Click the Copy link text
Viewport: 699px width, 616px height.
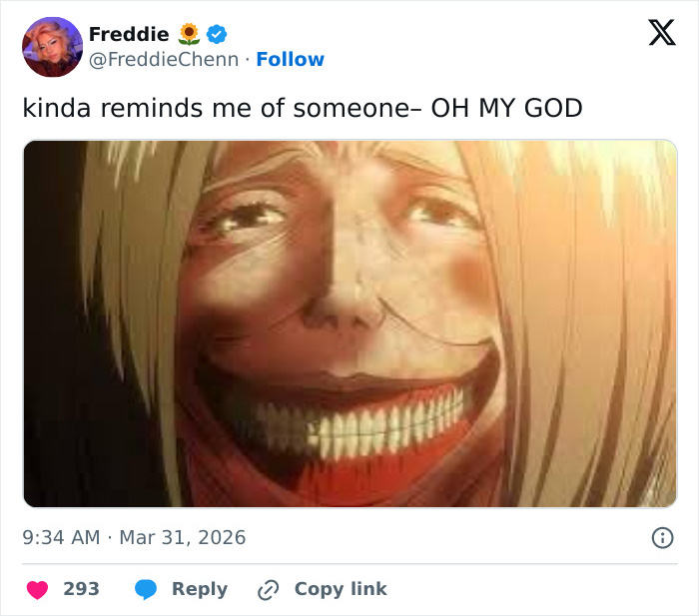tap(340, 589)
